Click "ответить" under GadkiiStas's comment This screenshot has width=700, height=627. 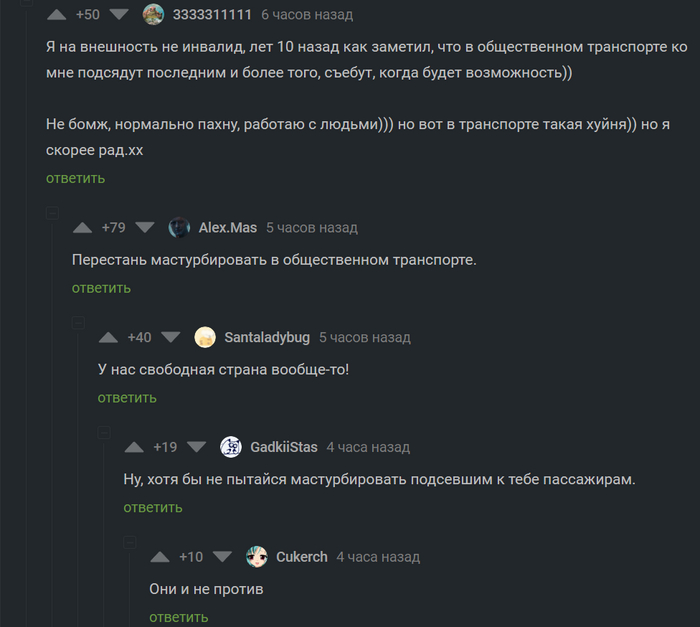[x=153, y=507]
